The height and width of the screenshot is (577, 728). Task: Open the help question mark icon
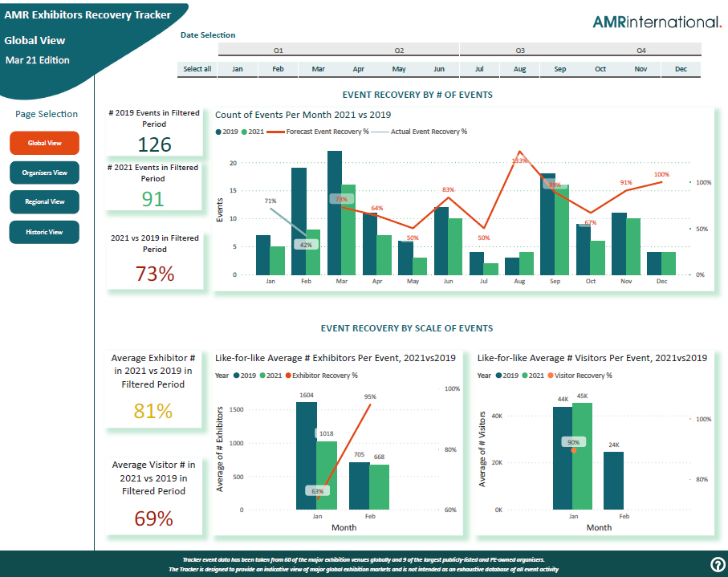coord(718,564)
